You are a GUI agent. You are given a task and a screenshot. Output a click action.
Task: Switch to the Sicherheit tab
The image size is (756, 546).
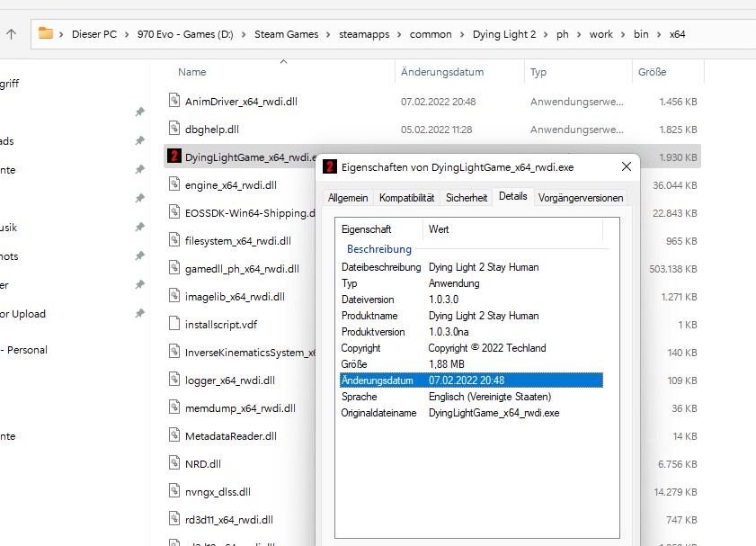pos(467,198)
